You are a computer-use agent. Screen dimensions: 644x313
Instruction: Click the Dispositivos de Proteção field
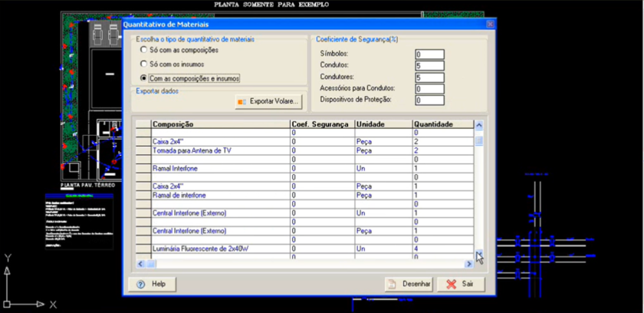(x=429, y=100)
